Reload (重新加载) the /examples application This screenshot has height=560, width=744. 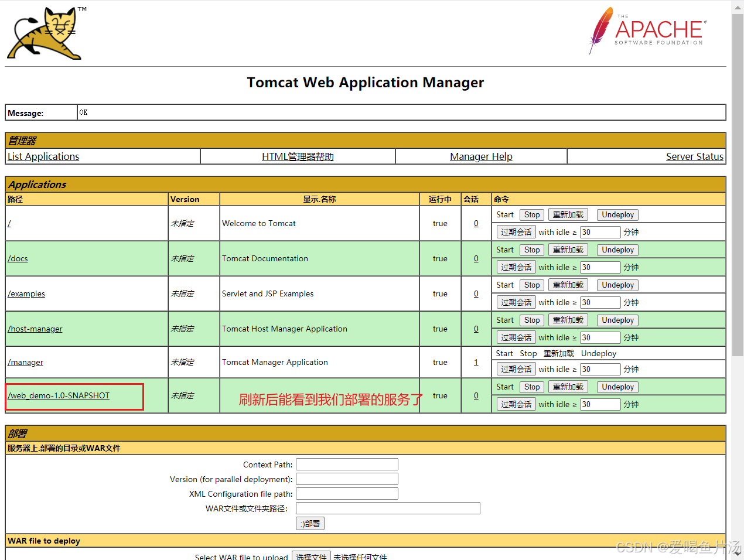[x=568, y=285]
